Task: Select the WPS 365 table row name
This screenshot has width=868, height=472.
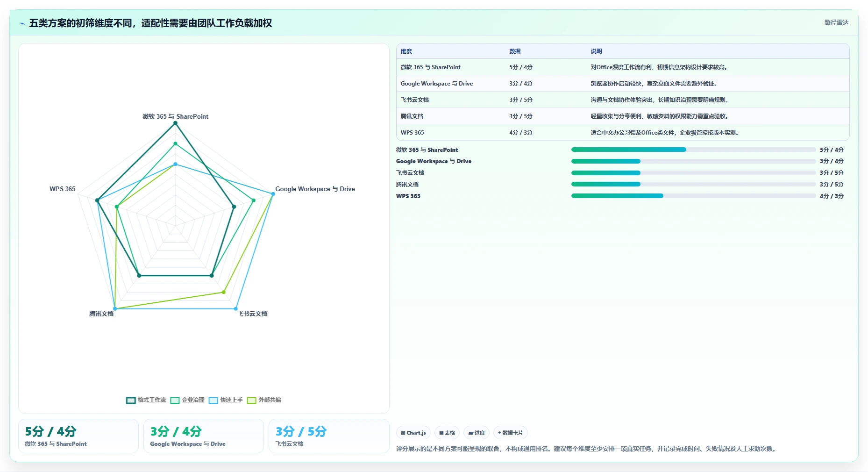Action: click(412, 132)
